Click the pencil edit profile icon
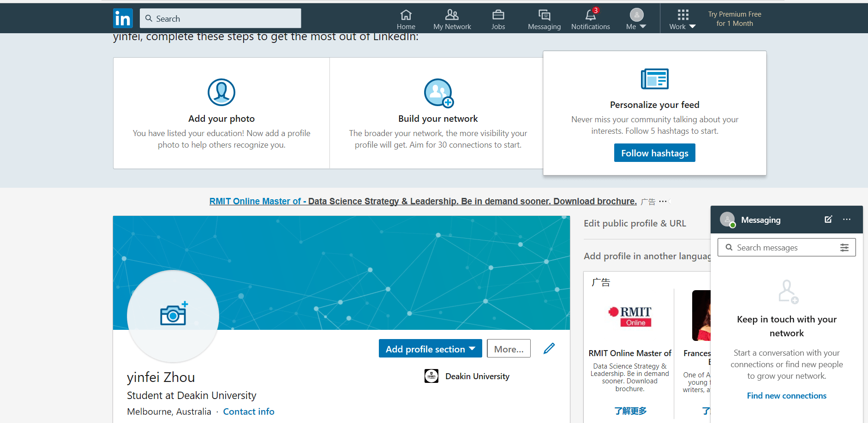Image resolution: width=868 pixels, height=423 pixels. coord(549,348)
